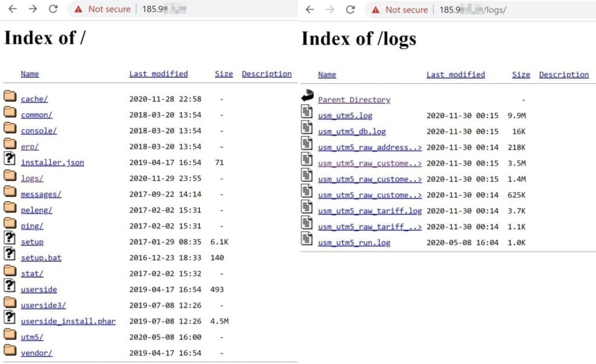Screen dimensions: 596x364
Task: Open the setup.bat file link
Action: point(41,258)
